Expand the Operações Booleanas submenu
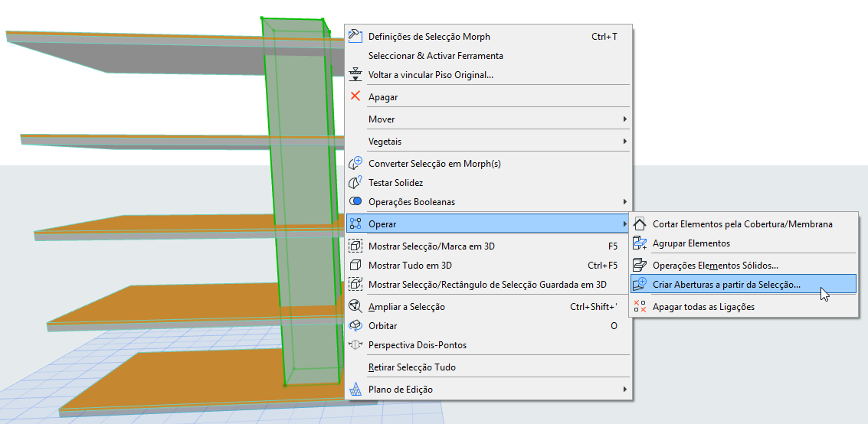The width and height of the screenshot is (868, 424). pyautogui.click(x=488, y=202)
